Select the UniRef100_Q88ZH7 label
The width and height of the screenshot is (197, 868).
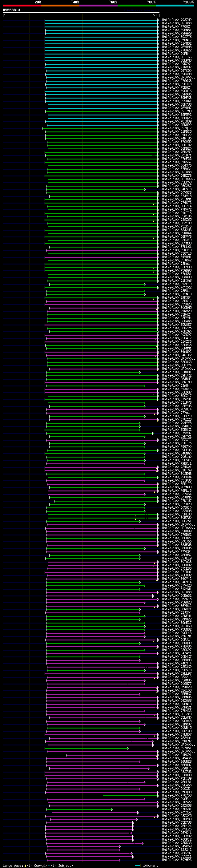(177, 854)
